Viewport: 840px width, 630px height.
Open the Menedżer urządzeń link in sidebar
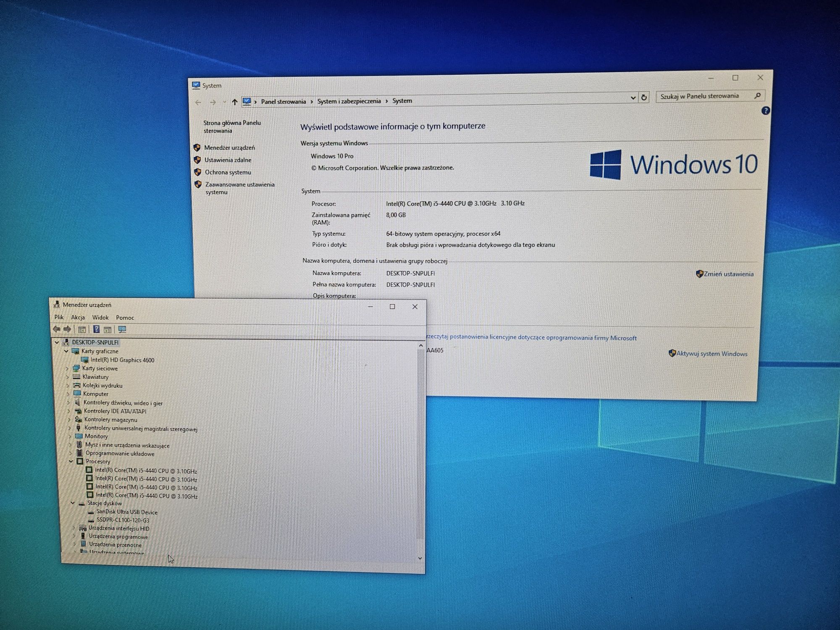coord(229,147)
